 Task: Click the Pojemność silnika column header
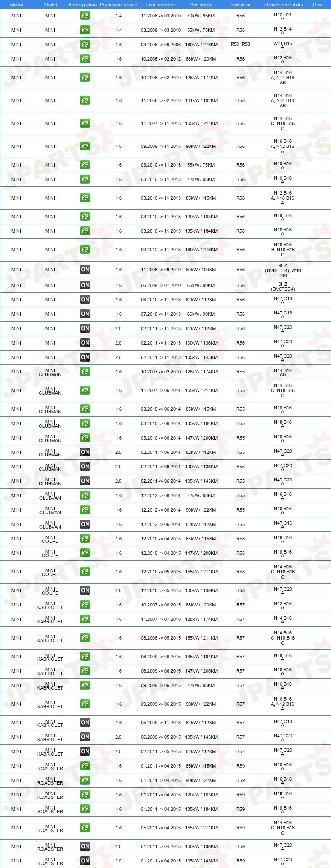click(x=118, y=5)
